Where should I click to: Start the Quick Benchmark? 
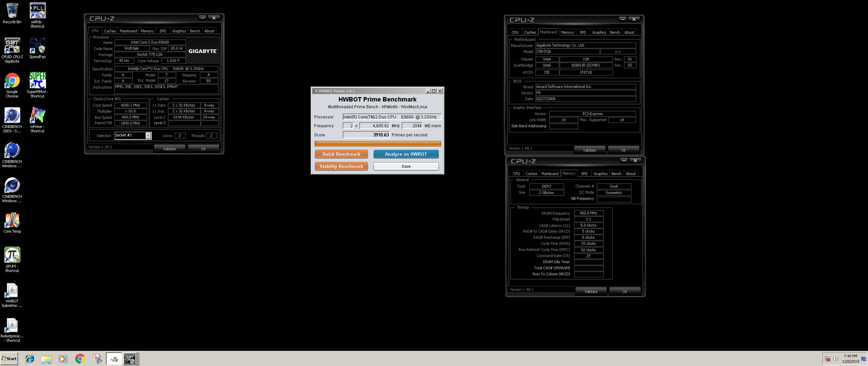pyautogui.click(x=341, y=154)
